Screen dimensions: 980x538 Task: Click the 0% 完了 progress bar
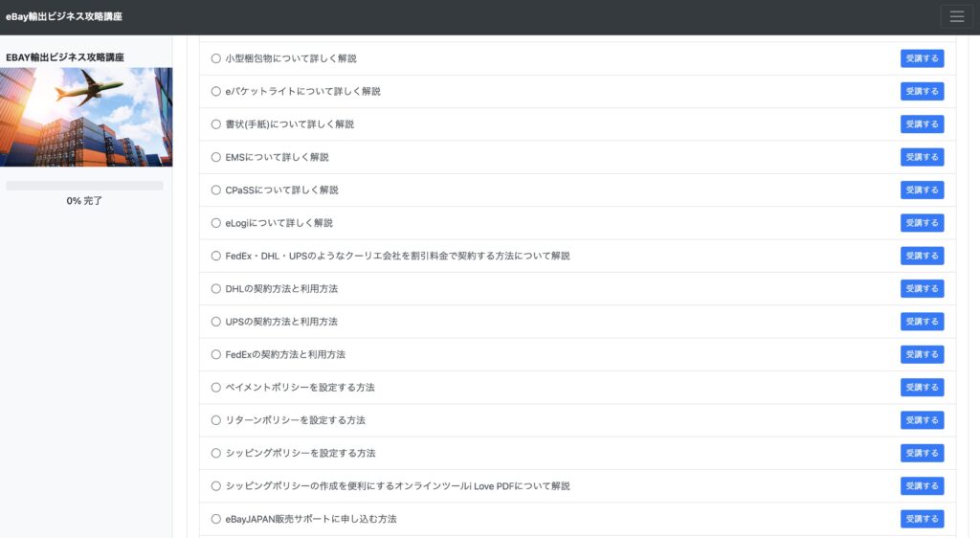pos(84,186)
